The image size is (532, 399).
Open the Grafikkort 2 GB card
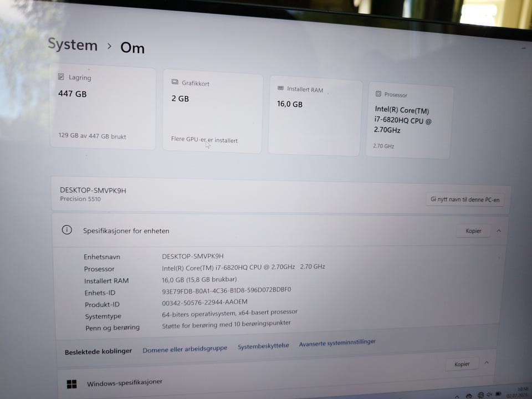point(213,111)
